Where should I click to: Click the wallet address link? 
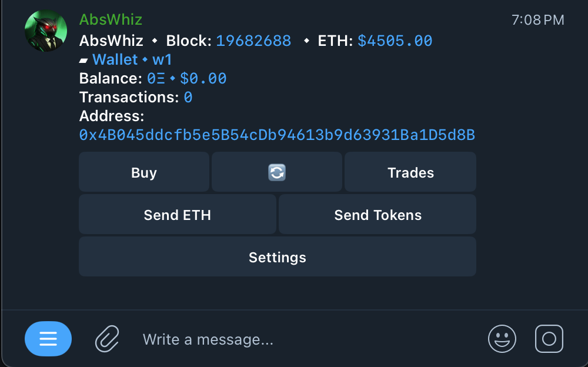(277, 135)
